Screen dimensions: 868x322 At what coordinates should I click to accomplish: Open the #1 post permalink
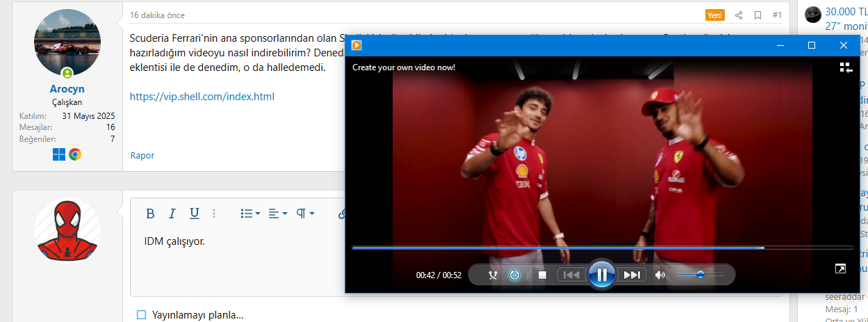(777, 15)
